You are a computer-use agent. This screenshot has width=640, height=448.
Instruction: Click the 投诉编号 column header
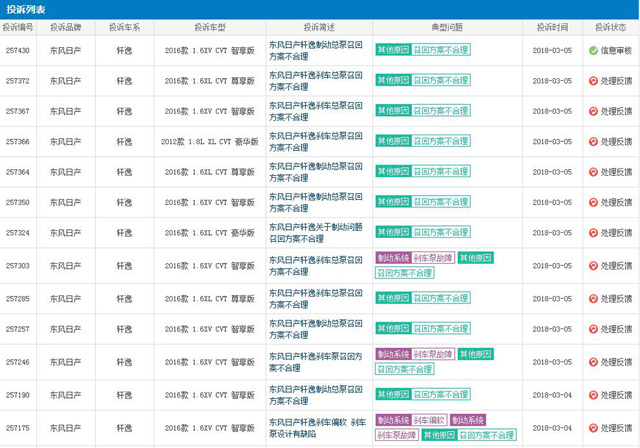coord(18,27)
